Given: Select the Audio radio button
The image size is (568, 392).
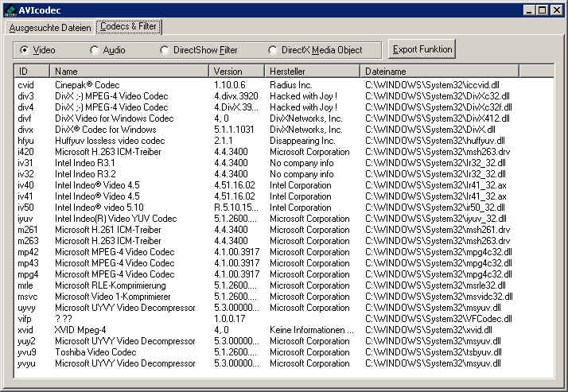Looking at the screenshot, I should pyautogui.click(x=107, y=50).
